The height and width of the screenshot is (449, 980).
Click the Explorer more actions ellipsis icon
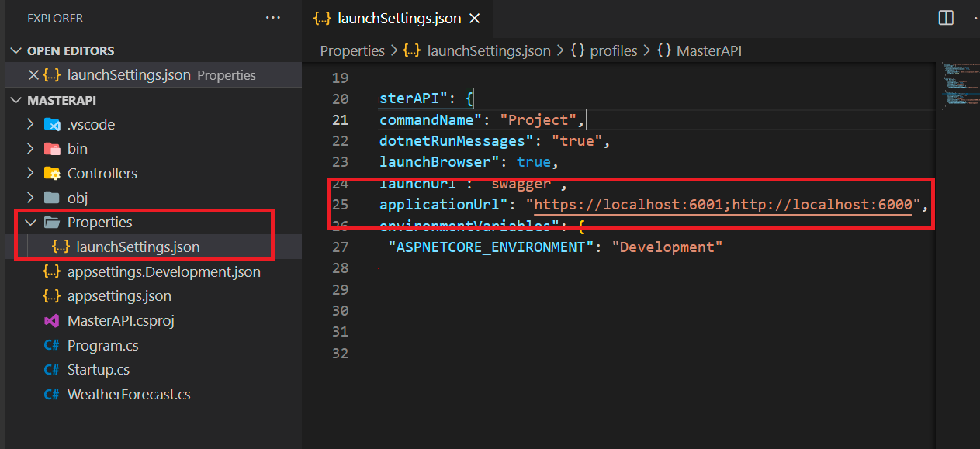272,17
